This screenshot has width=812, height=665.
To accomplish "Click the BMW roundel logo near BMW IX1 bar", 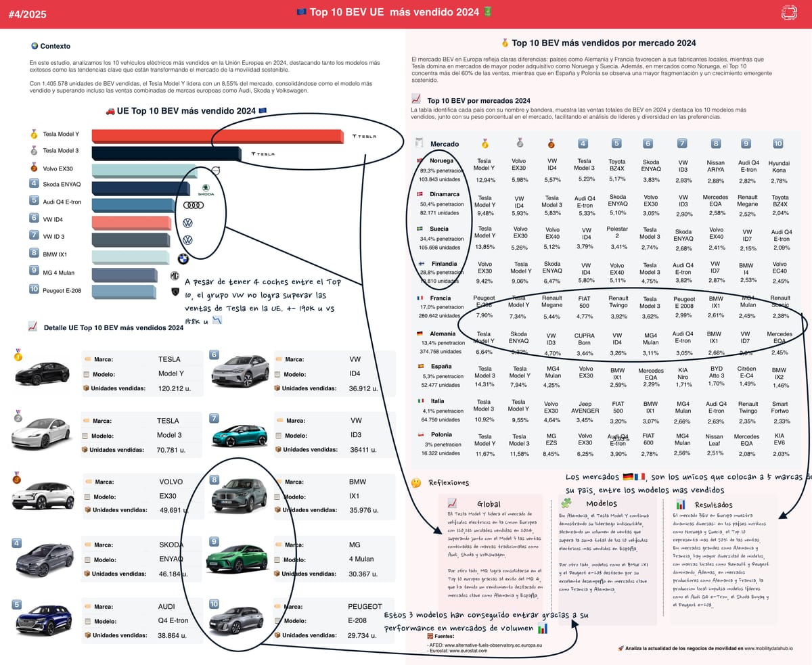I will click(x=183, y=258).
